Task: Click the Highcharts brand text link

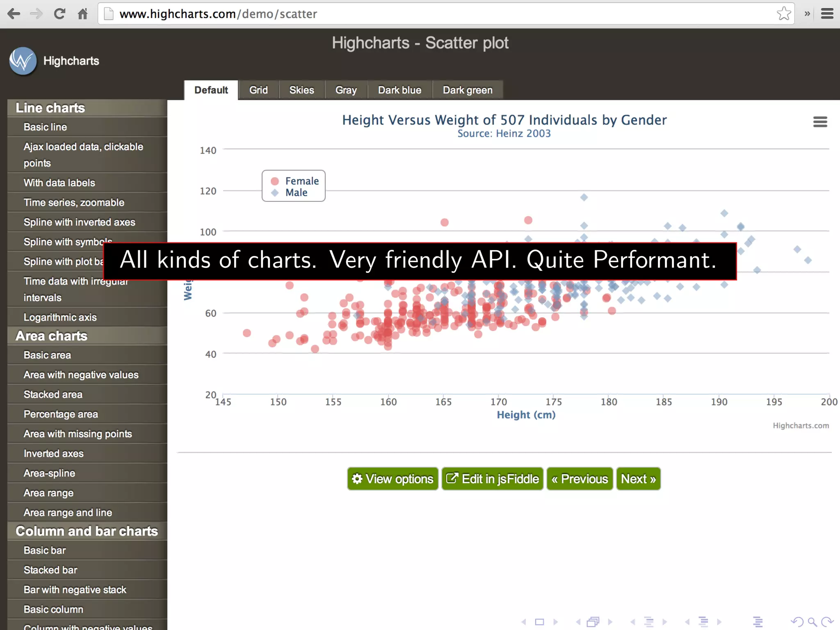Action: click(71, 61)
